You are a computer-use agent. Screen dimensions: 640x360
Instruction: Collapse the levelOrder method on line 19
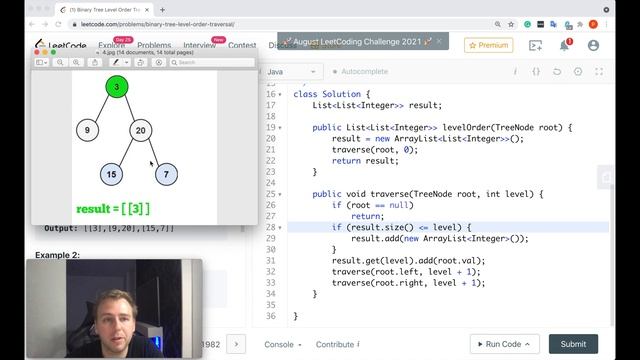pyautogui.click(x=280, y=128)
